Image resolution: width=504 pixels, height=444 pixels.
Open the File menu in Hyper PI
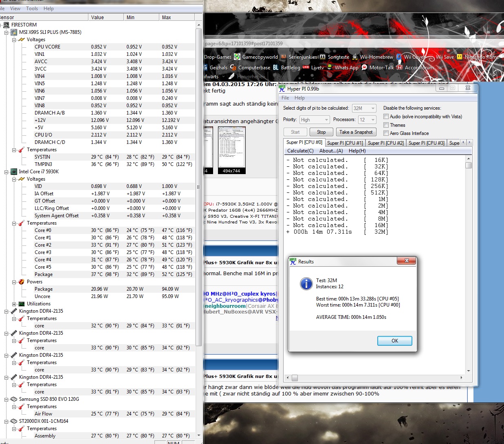tap(285, 98)
